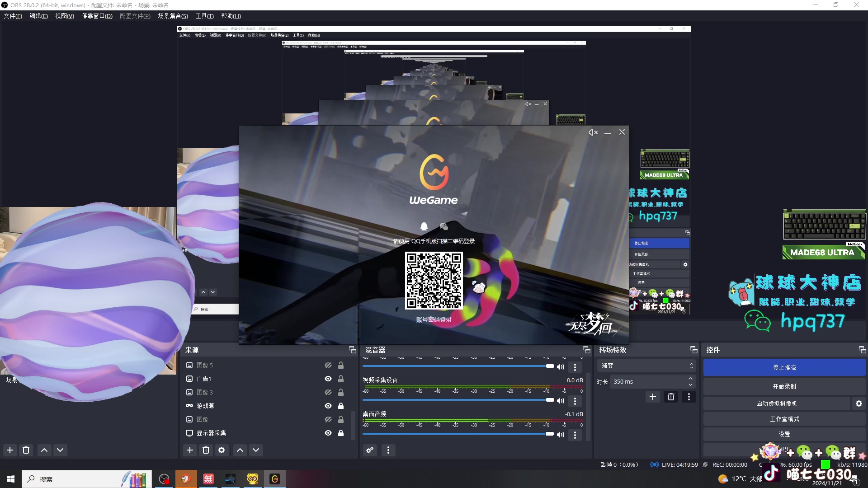Image resolution: width=868 pixels, height=488 pixels.
Task: Open 停靠窗口 menu
Action: click(x=97, y=16)
